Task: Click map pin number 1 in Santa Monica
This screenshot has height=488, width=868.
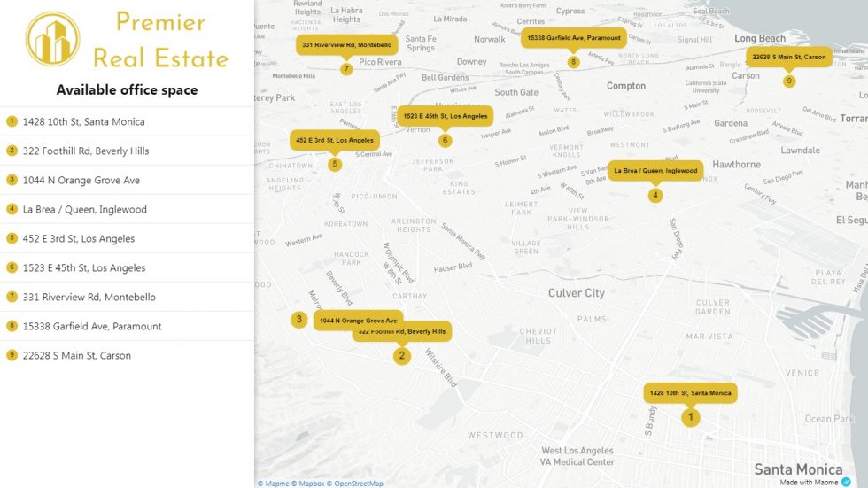Action: click(x=690, y=417)
